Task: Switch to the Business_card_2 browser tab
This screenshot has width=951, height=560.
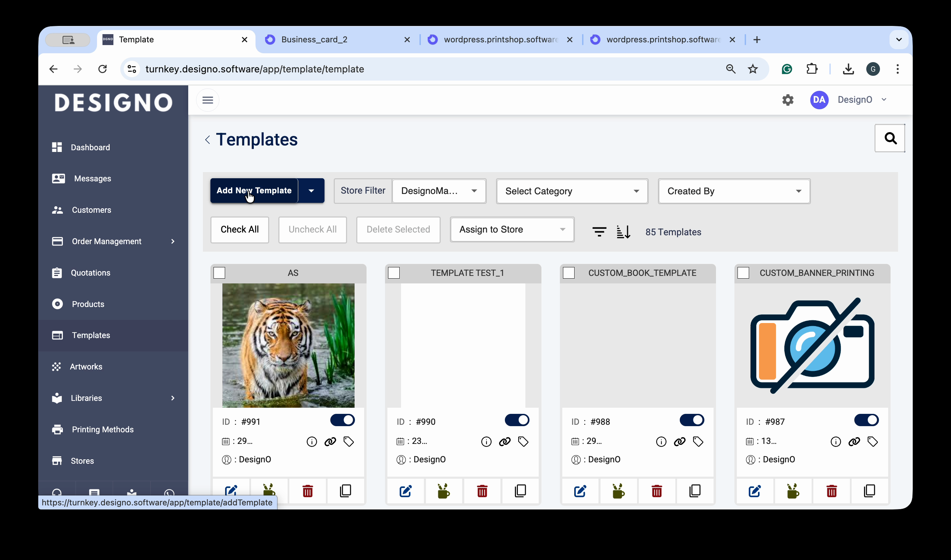Action: (x=314, y=40)
